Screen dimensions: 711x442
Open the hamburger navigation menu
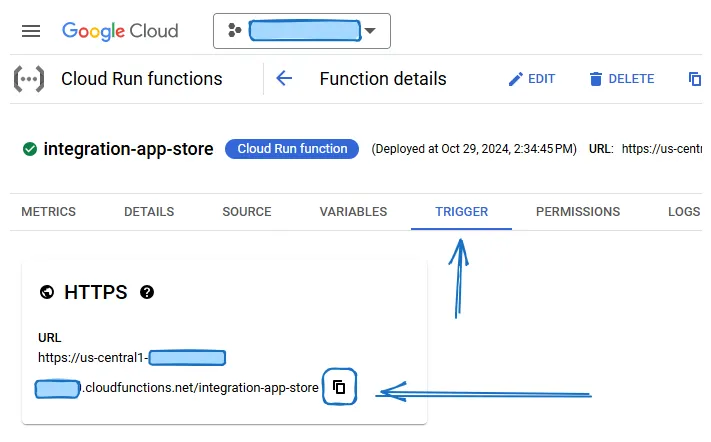pyautogui.click(x=31, y=31)
